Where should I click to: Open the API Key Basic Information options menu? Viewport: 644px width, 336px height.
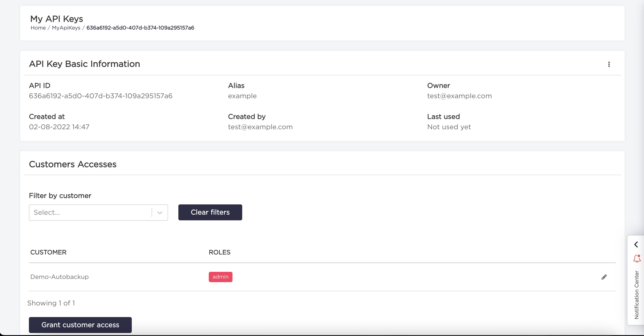pos(609,64)
